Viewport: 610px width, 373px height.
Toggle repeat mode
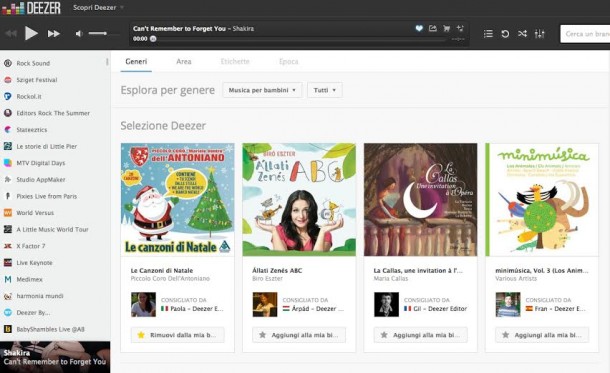click(505, 34)
